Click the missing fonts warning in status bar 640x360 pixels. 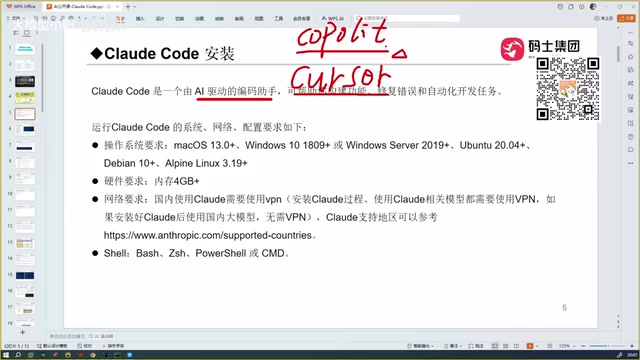[x=113, y=346]
